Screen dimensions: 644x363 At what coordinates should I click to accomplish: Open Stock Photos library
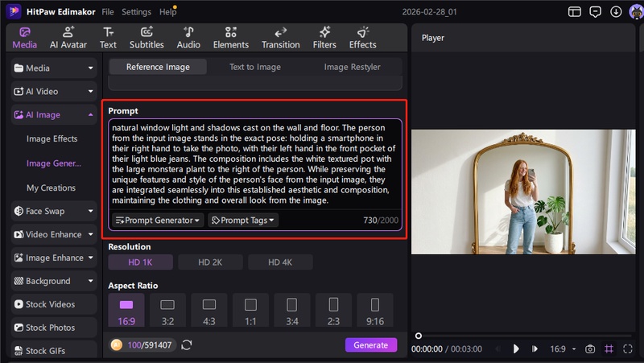54,328
